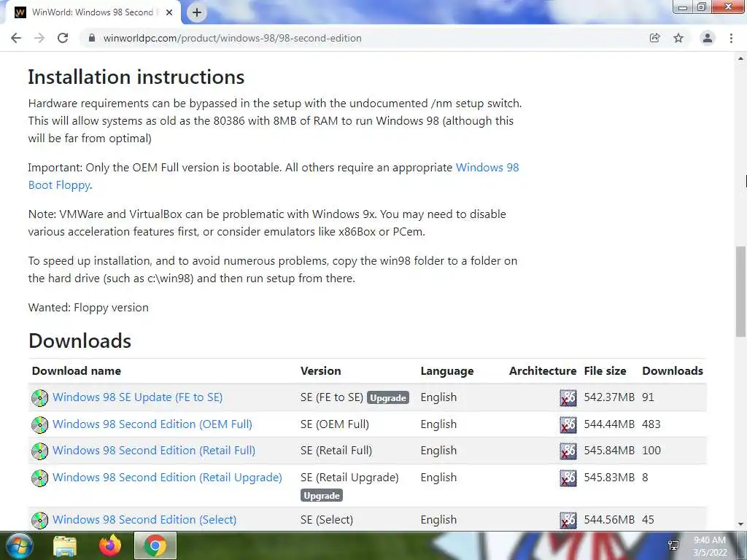Click the 544.44MB file size cell
Viewport: 747px width, 560px height.
pos(609,424)
